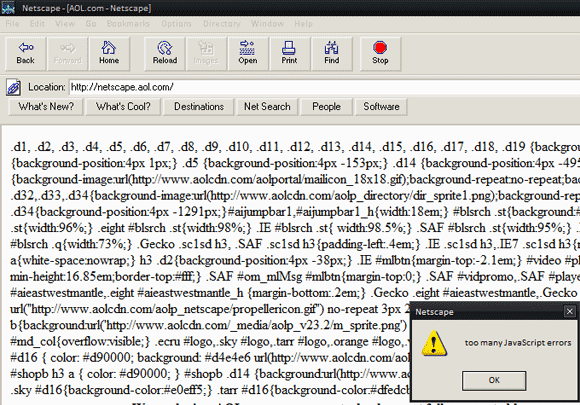Click the Netscape app icon in title bar

8,7
